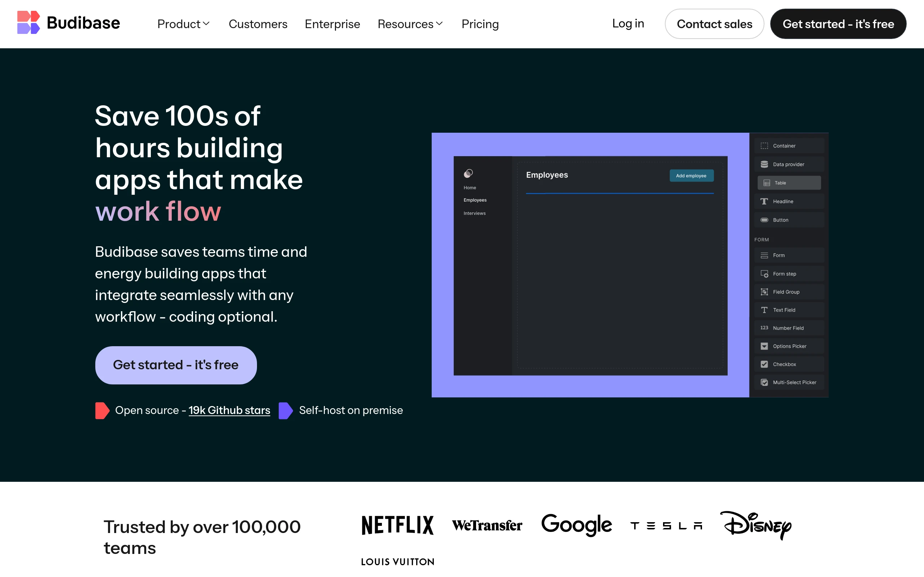Select the Multi-Select Picker item

pos(789,382)
